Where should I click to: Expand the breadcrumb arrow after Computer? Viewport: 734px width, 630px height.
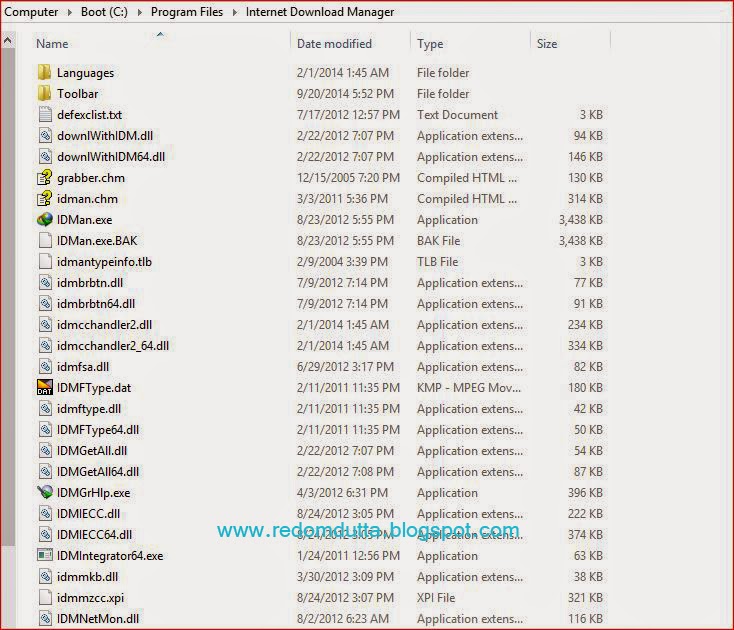[70, 12]
